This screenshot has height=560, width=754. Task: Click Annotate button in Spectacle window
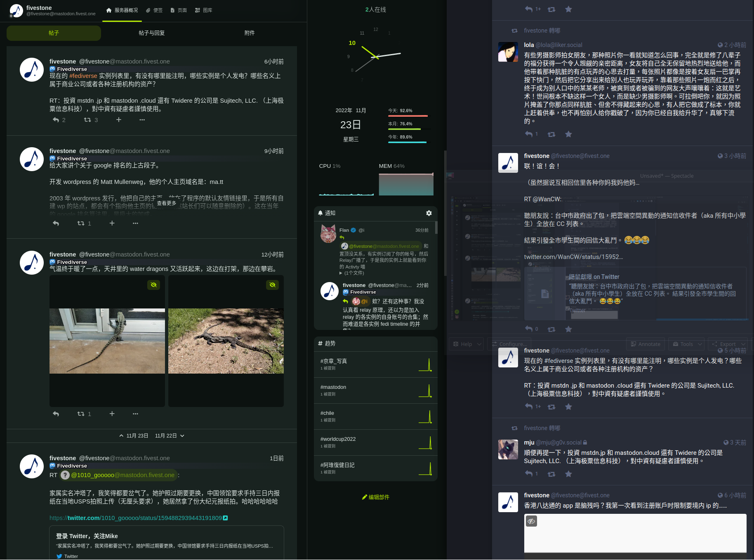tap(645, 344)
